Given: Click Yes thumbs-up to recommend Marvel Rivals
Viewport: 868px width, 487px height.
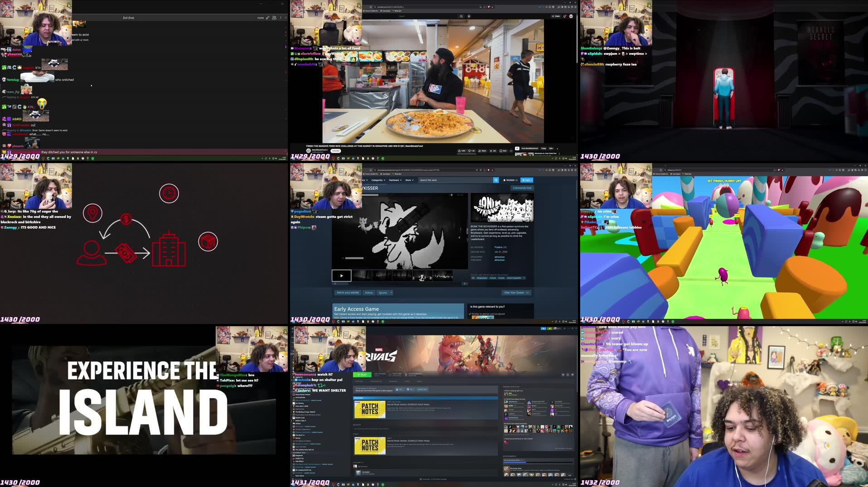Looking at the screenshot, I should click(398, 389).
